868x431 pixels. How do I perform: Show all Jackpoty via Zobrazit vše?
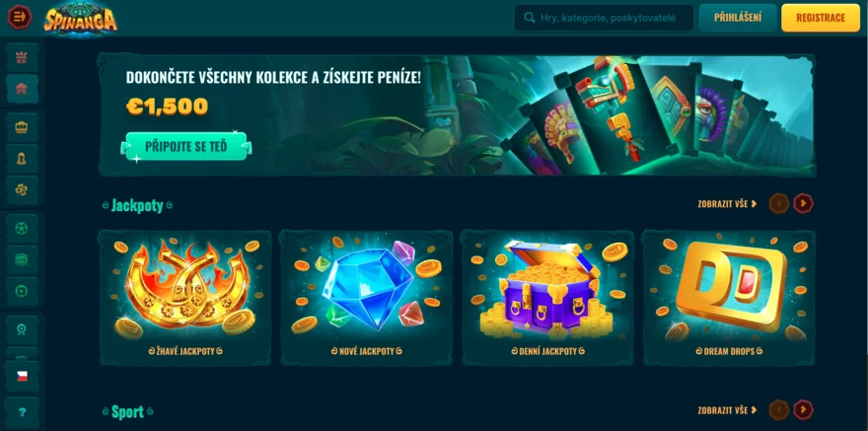[x=727, y=203]
